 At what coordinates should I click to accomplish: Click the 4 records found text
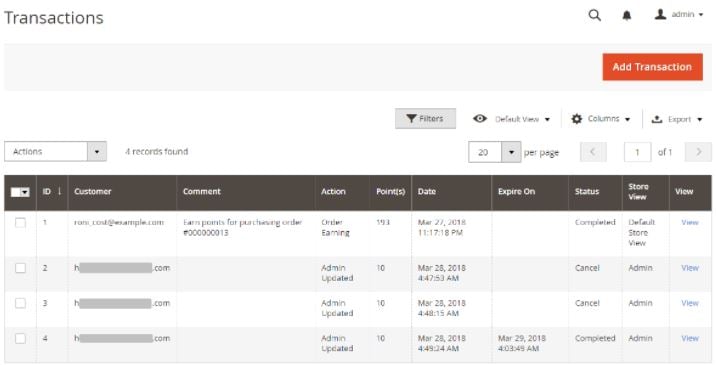157,152
